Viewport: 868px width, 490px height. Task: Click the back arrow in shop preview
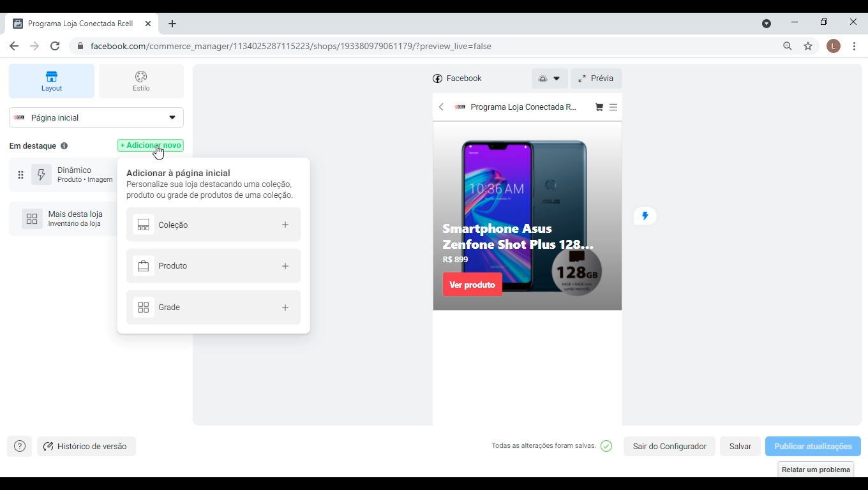click(x=441, y=107)
